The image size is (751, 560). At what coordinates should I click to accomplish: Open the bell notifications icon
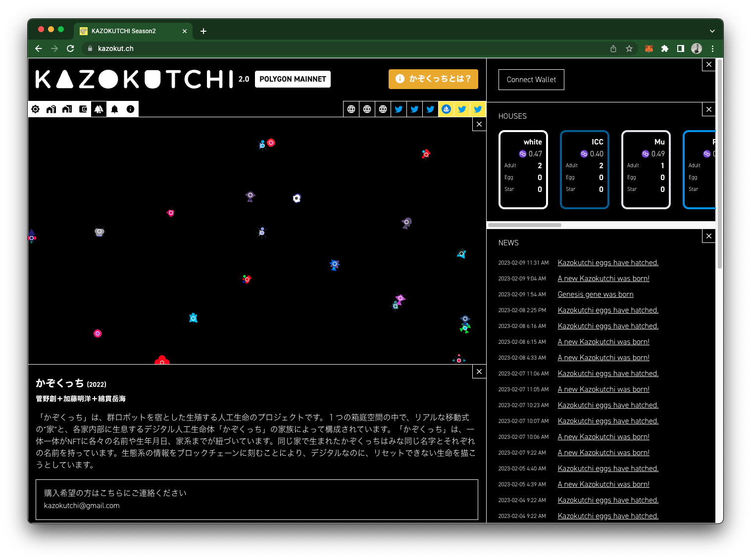click(115, 109)
